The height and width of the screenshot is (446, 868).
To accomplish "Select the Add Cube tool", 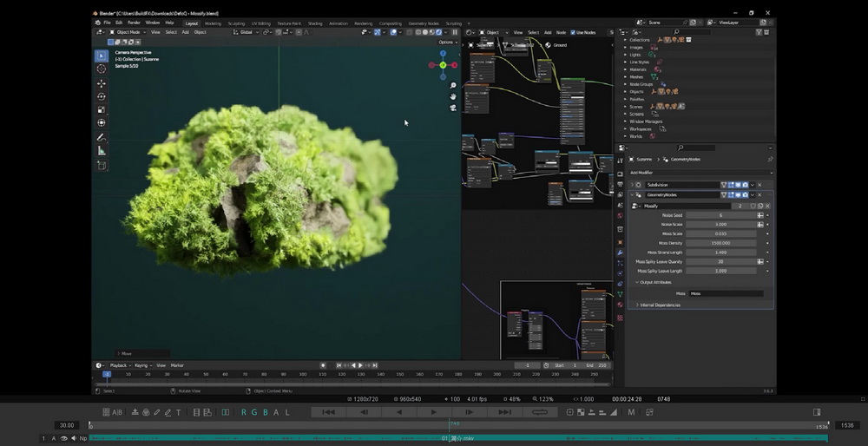I will (x=102, y=165).
